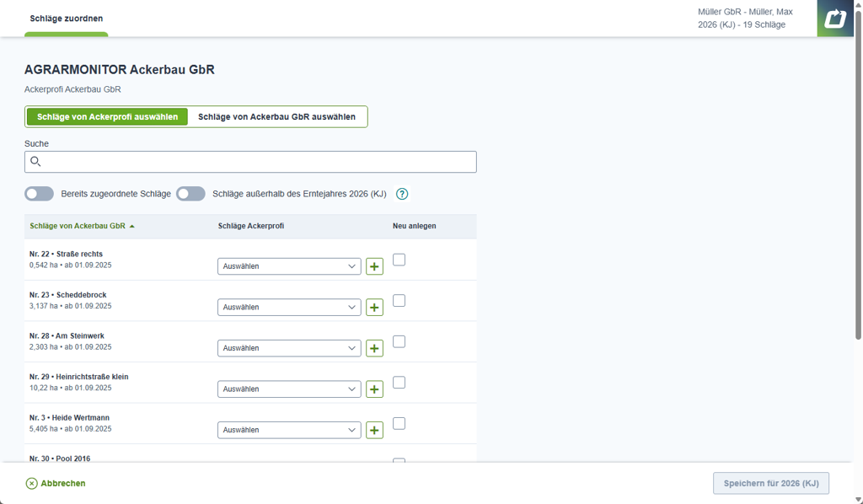Click the Abbrechen link
The image size is (863, 504).
click(x=56, y=483)
